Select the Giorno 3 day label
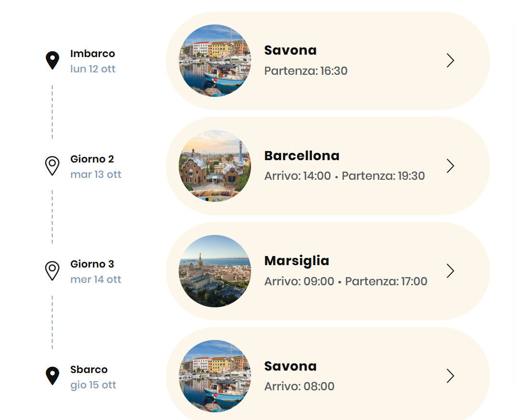This screenshot has height=420, width=516. pyautogui.click(x=92, y=264)
